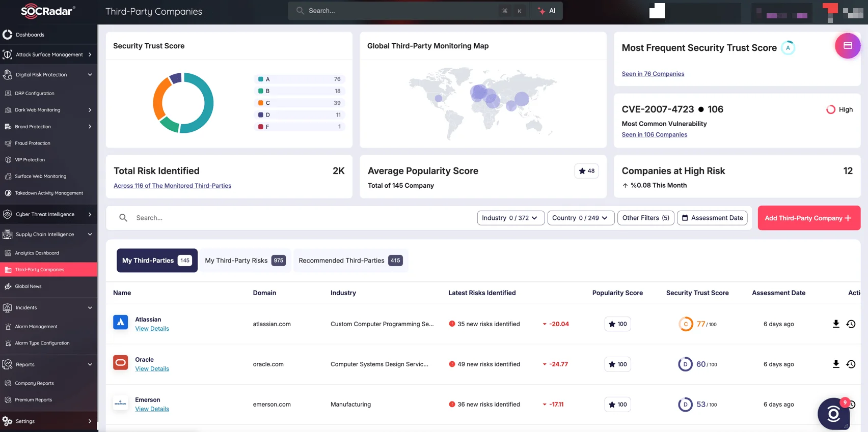The width and height of the screenshot is (868, 432).
Task: Expand Cyber Threat Intelligence chevron
Action: coord(90,214)
